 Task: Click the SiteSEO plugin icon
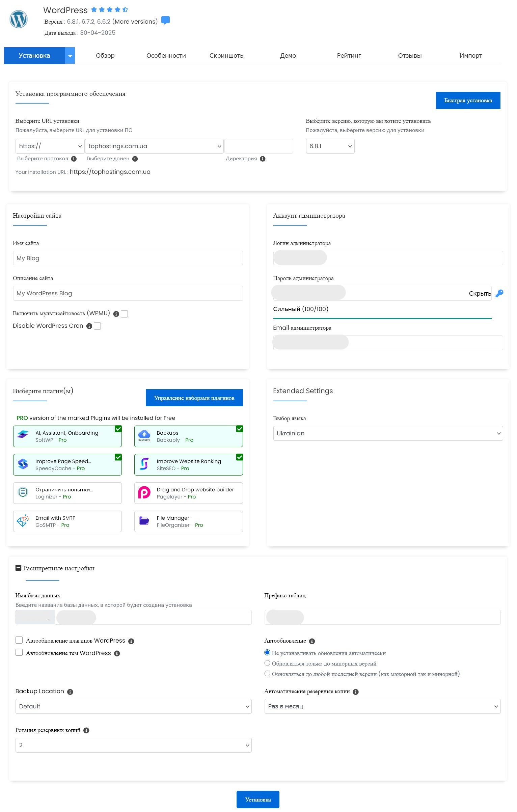[144, 464]
